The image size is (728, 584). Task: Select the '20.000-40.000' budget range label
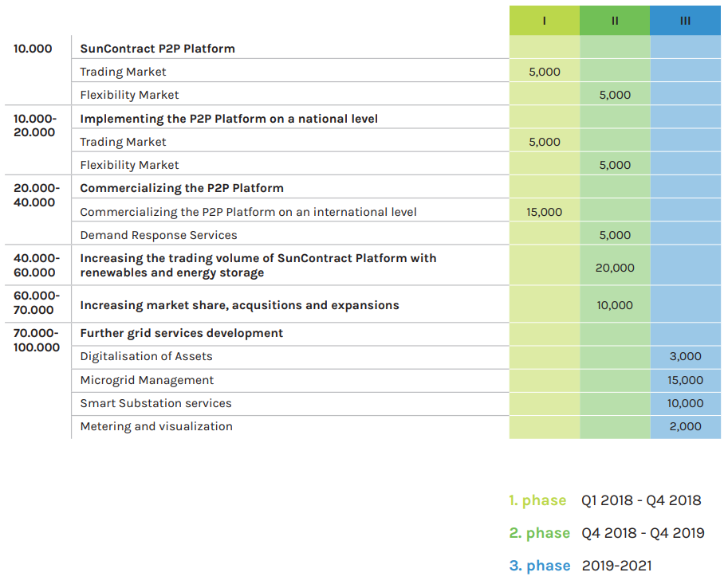pyautogui.click(x=37, y=195)
